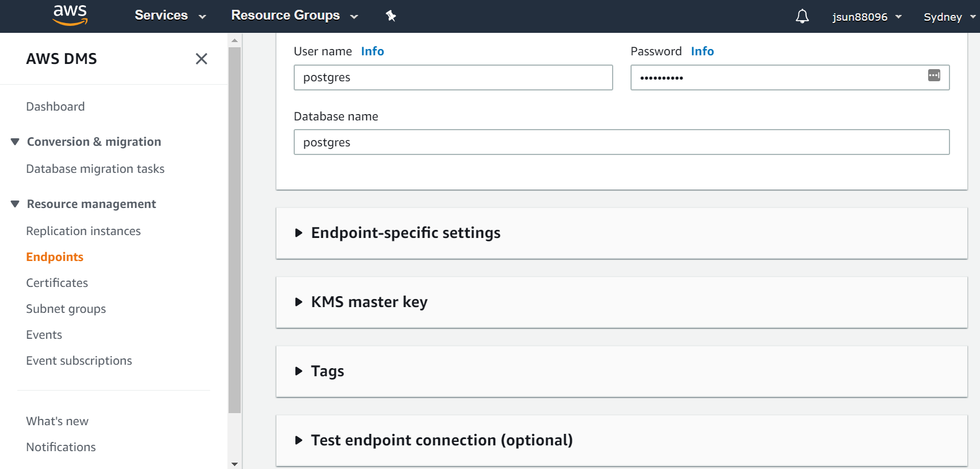The width and height of the screenshot is (980, 469).
Task: Go to Replication instances page
Action: 83,231
